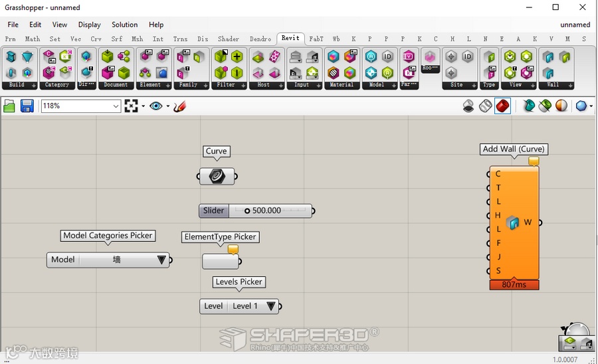
Task: Click the canvas widget icon at bottom right
Action: pyautogui.click(x=577, y=337)
